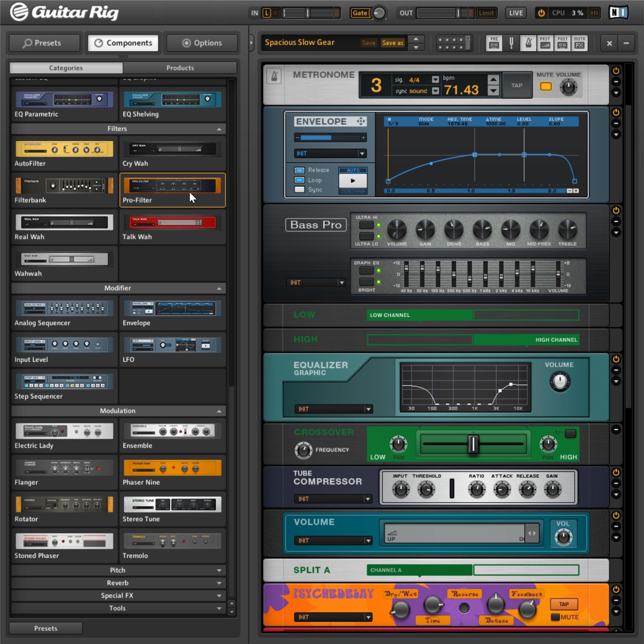
Task: Click the LIVE view button
Action: click(x=516, y=13)
